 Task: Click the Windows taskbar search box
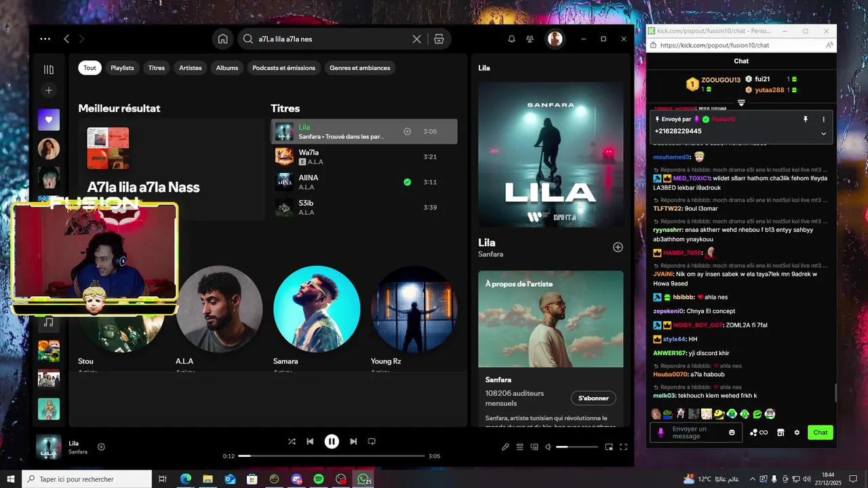[x=87, y=479]
